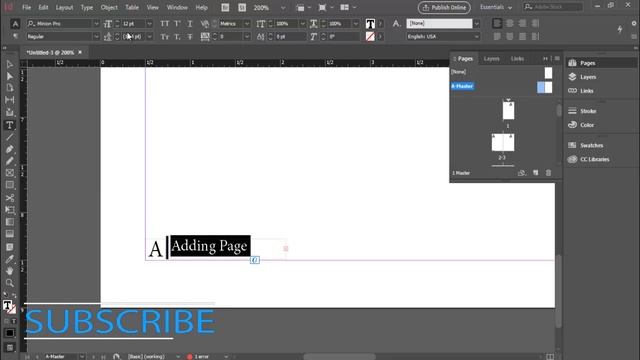Select the Gradient Feather tool
The image size is (640, 360).
(x=9, y=234)
